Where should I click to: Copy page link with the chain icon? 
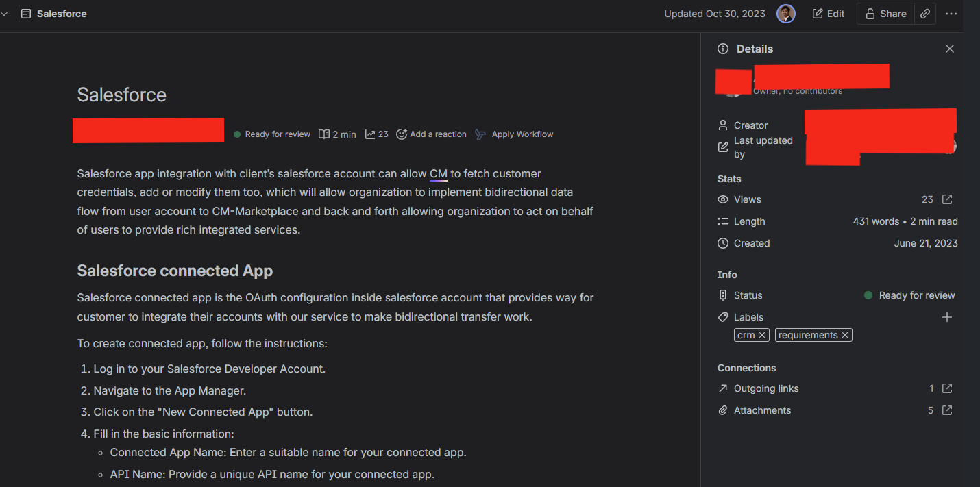point(925,14)
